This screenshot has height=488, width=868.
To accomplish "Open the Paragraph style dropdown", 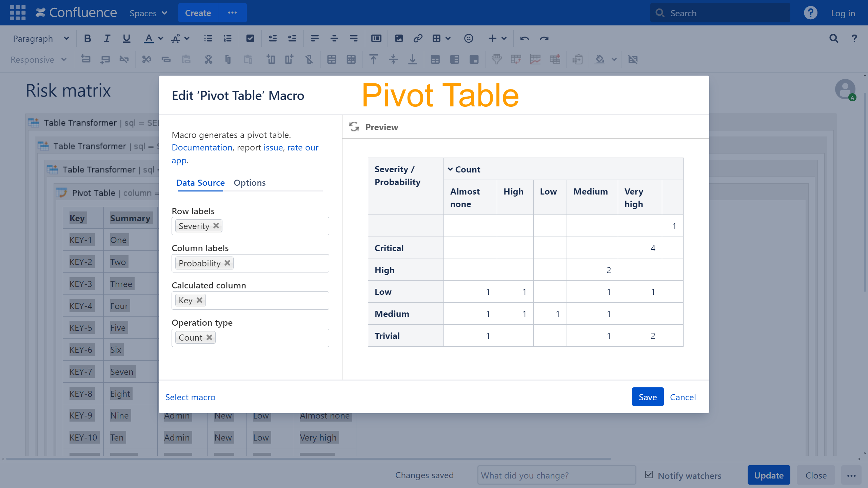I will coord(41,39).
